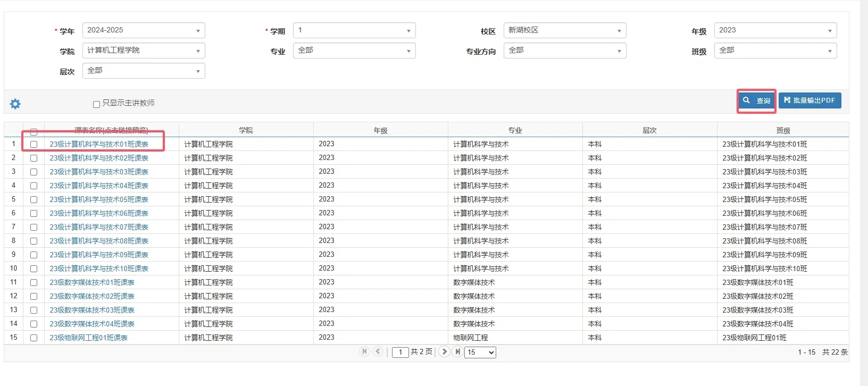Open 23级计算机科学与技术03班课表 link
The width and height of the screenshot is (868, 386).
click(x=99, y=172)
